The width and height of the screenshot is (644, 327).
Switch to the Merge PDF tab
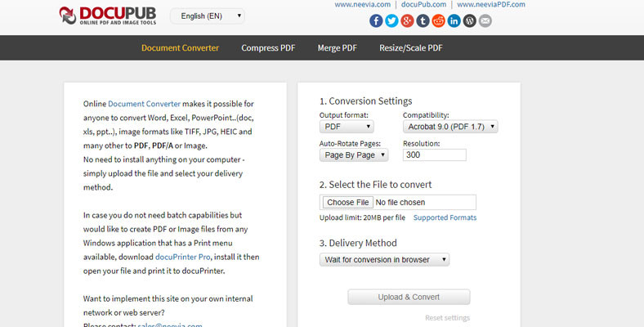coord(338,47)
